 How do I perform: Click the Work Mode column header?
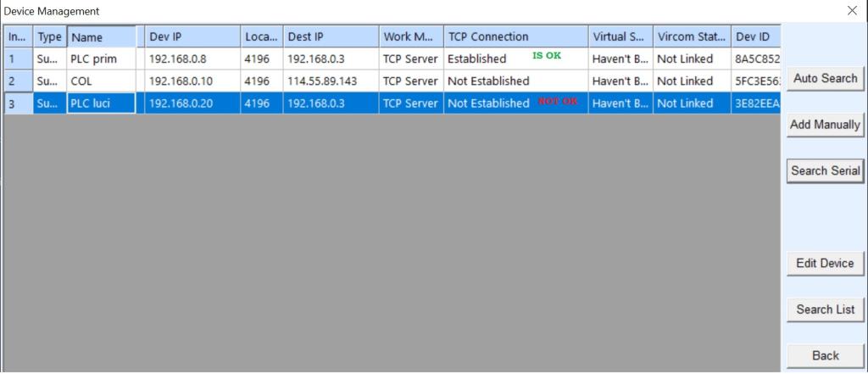tap(410, 37)
